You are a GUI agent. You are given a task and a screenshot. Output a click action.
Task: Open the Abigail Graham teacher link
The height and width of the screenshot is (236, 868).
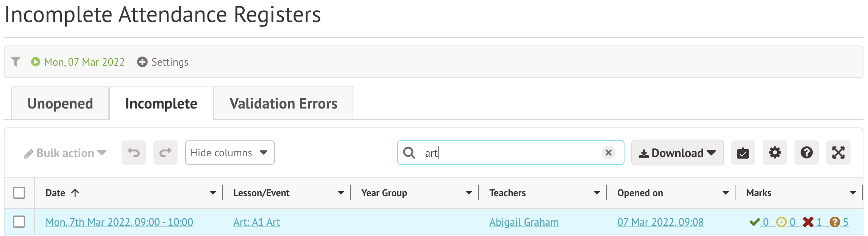tap(524, 222)
